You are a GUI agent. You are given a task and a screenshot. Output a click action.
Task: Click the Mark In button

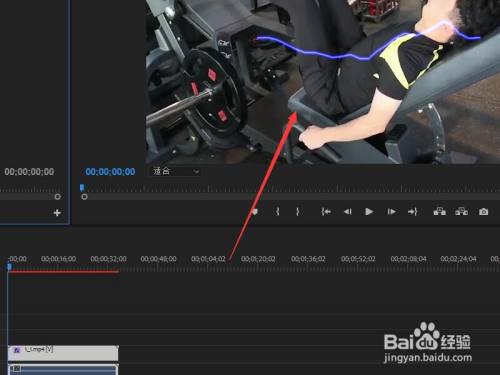pos(278,212)
